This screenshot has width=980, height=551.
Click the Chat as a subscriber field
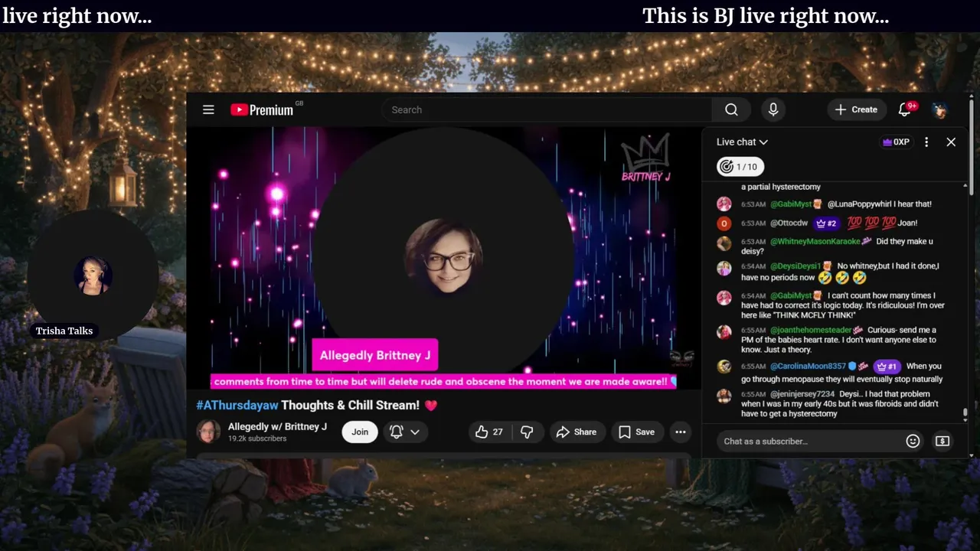coord(809,441)
